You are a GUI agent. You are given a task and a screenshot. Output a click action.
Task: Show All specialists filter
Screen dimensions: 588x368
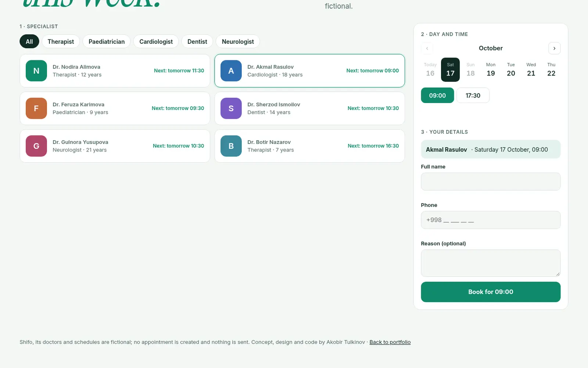pyautogui.click(x=29, y=42)
